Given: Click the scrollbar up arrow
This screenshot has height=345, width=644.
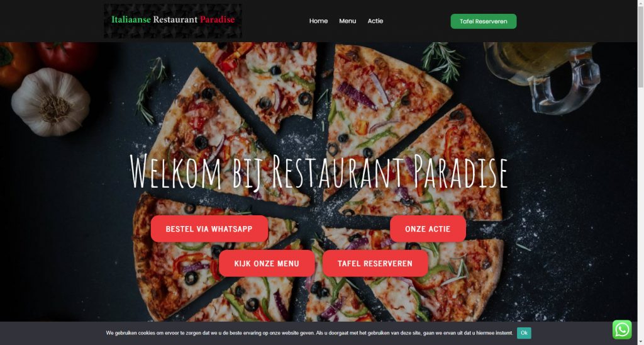Looking at the screenshot, I should (640, 3).
